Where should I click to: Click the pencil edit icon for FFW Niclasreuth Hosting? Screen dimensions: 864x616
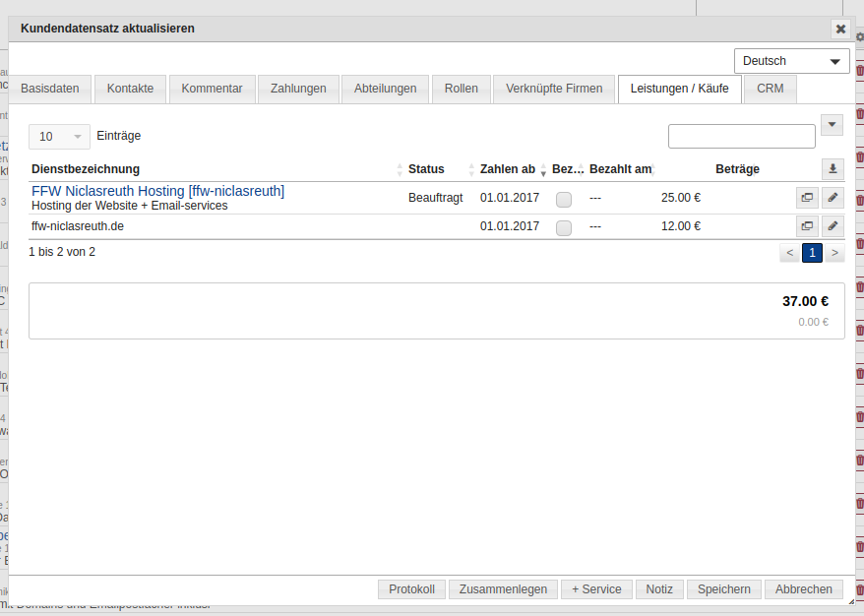[x=833, y=198]
